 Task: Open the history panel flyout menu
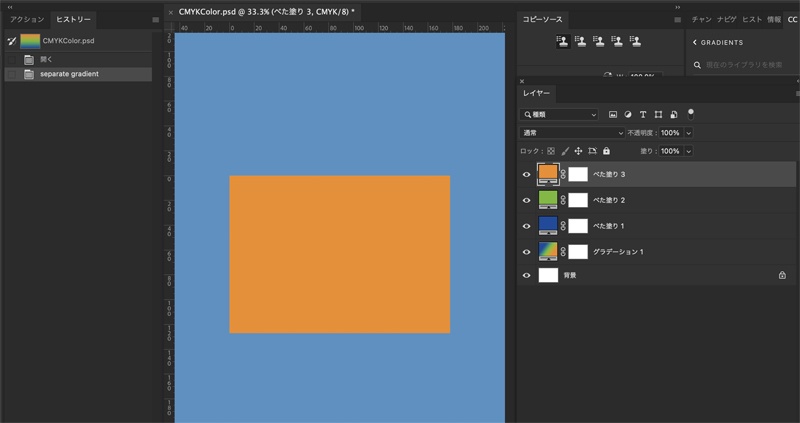(x=156, y=20)
